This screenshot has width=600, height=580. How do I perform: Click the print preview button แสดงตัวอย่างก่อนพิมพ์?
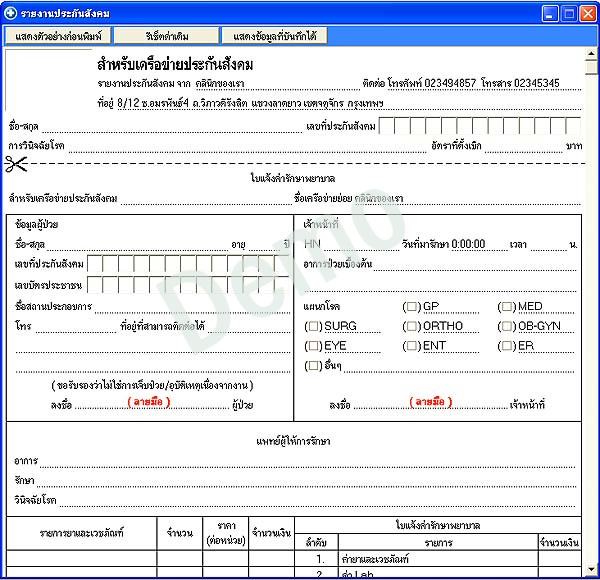click(x=58, y=36)
